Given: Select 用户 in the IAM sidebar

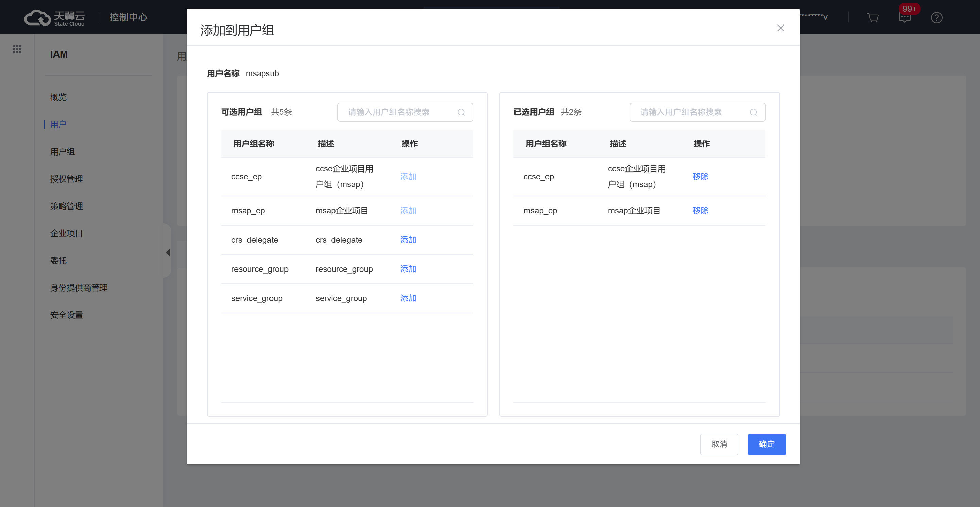Looking at the screenshot, I should click(x=58, y=125).
